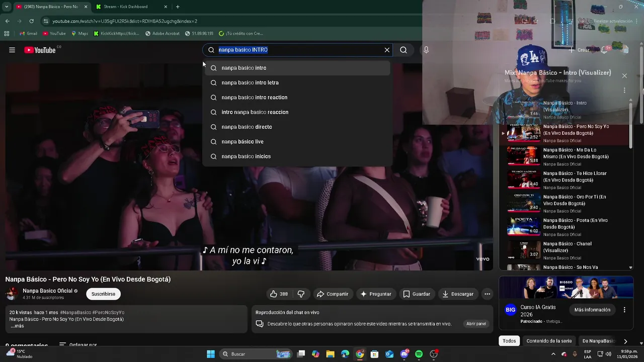
Task: Show hidden system tray icons chevron
Action: pyautogui.click(x=552, y=354)
